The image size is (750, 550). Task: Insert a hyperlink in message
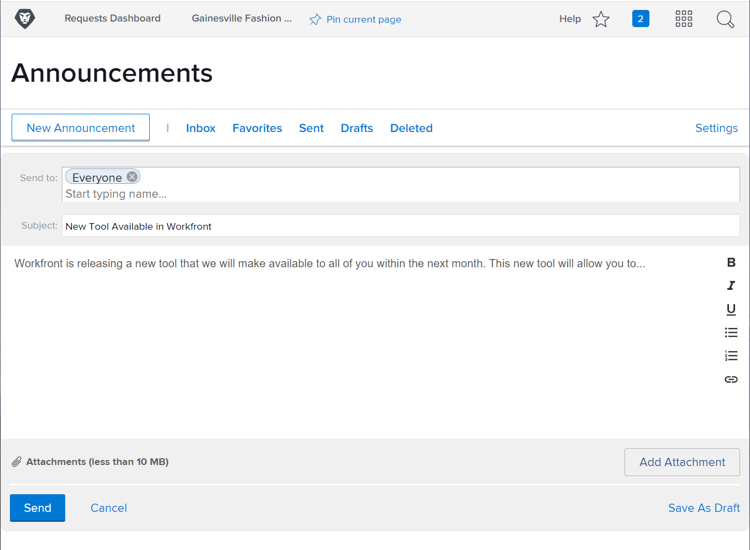pyautogui.click(x=731, y=379)
